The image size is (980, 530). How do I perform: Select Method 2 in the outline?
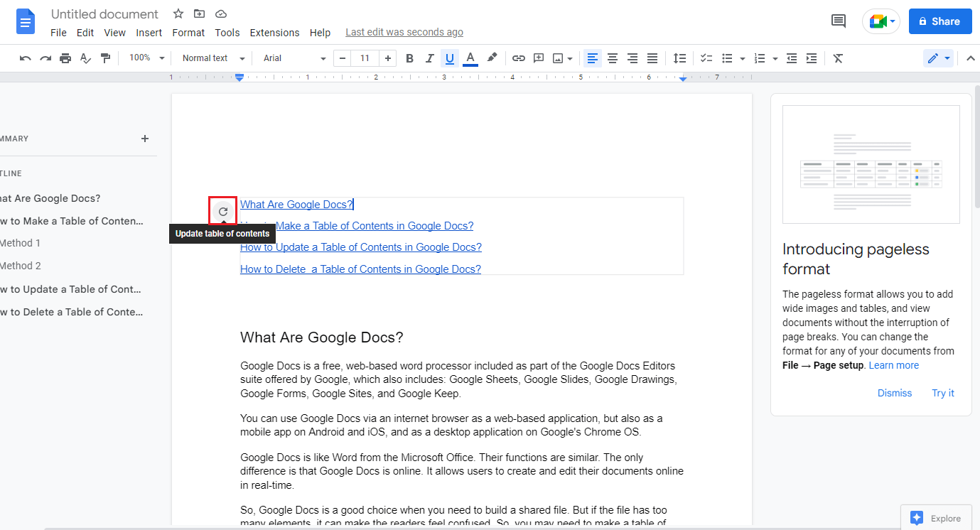(x=20, y=266)
